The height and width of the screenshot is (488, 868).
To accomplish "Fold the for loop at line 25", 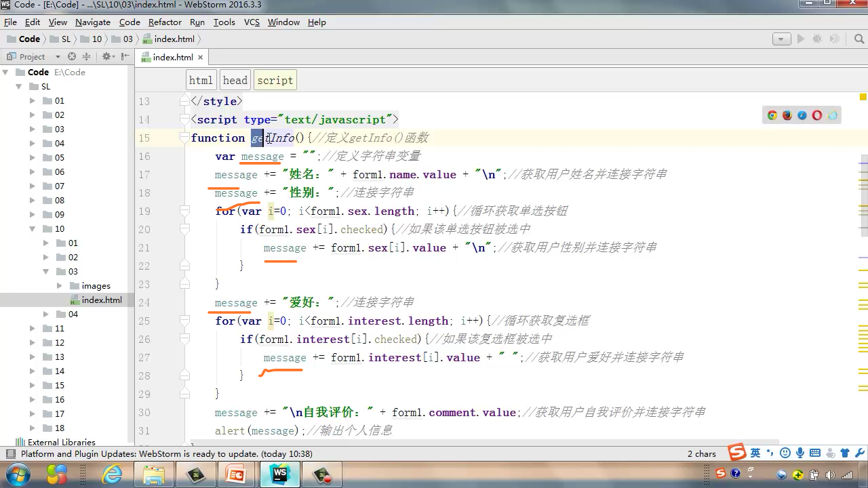I will click(184, 321).
